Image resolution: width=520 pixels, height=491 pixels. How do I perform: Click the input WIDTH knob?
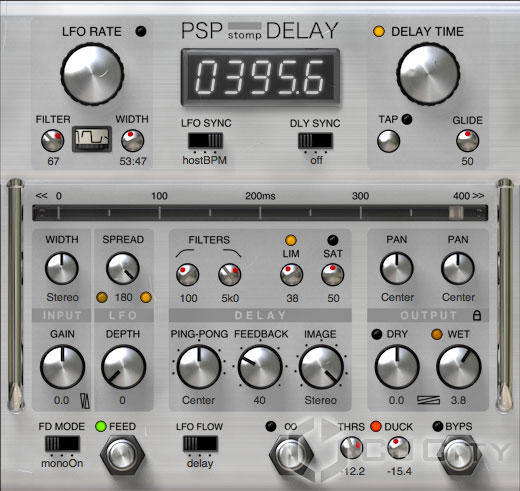click(x=62, y=268)
